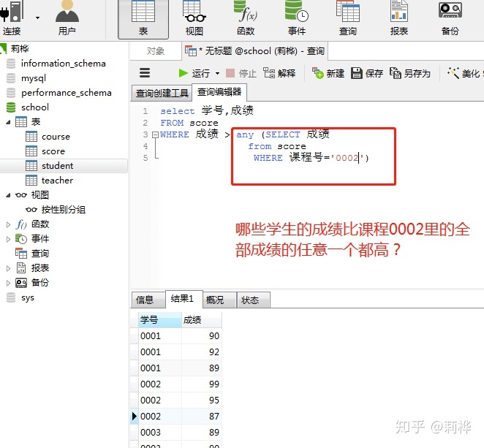484x448 pixels.
Task: Expand the 备份 backup node
Action: click(x=8, y=283)
